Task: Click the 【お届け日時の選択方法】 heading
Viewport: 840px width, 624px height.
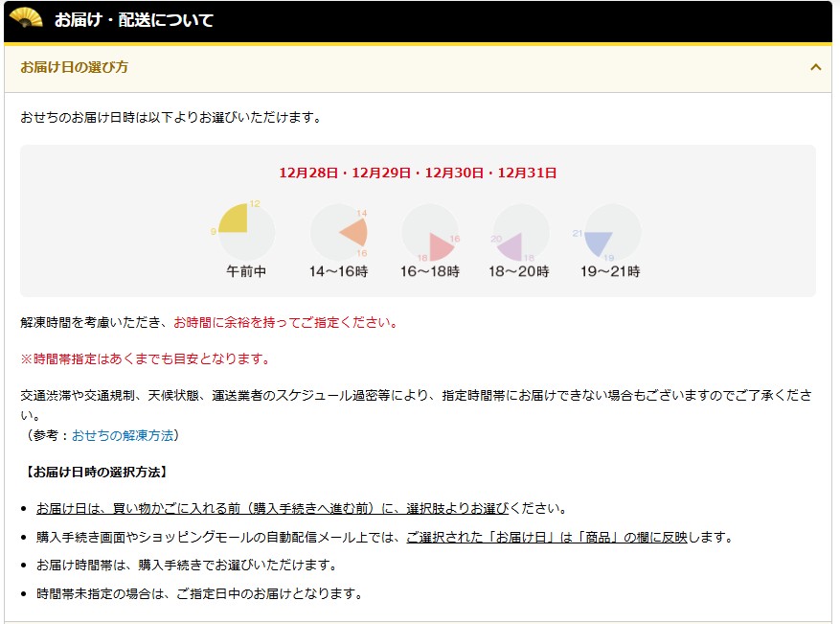Action: (x=96, y=472)
